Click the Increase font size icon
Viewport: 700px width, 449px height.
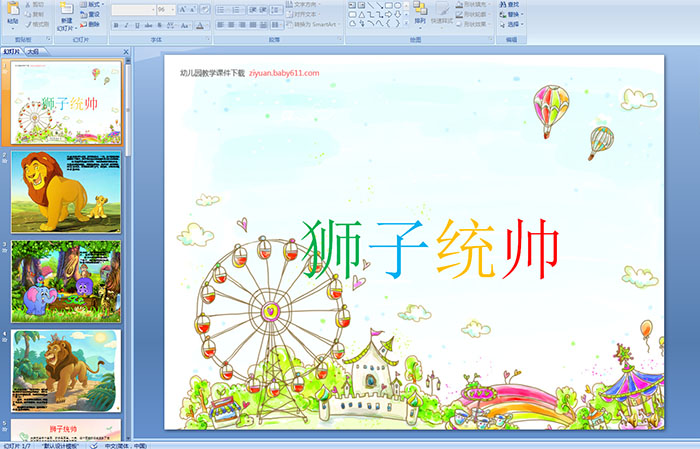point(182,9)
